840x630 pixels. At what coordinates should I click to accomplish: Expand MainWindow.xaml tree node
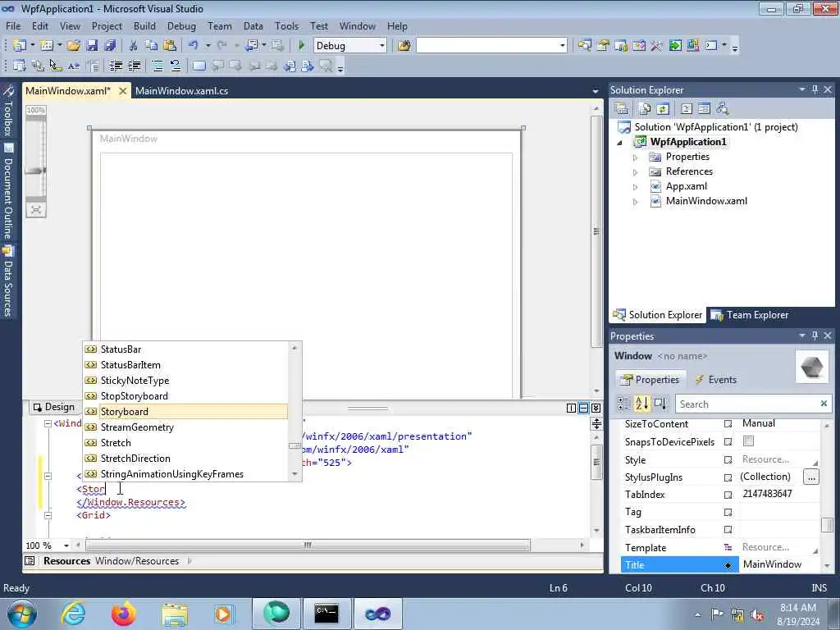click(636, 202)
